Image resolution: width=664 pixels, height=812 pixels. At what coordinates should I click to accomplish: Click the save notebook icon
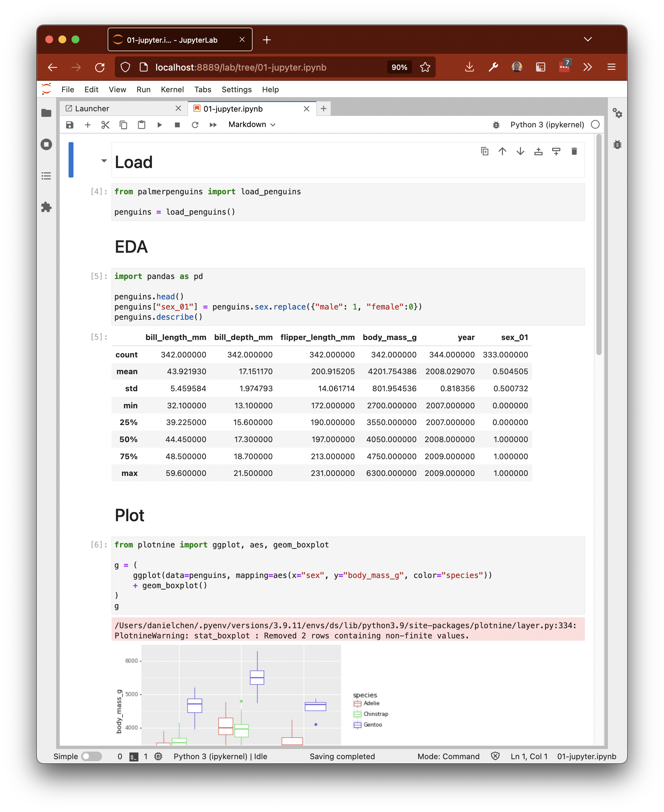70,125
